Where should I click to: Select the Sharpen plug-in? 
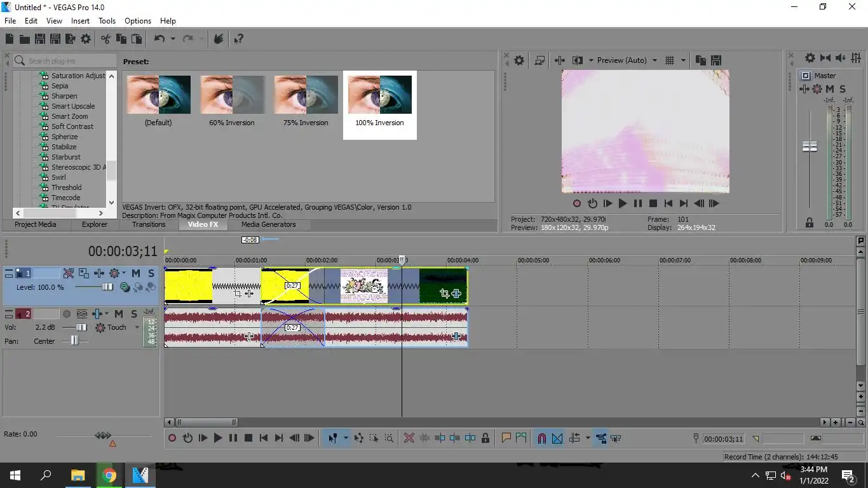click(x=64, y=96)
